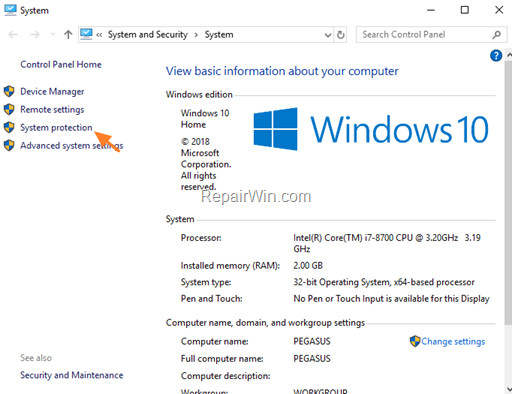Open System protection link
512x394 pixels.
coord(56,127)
